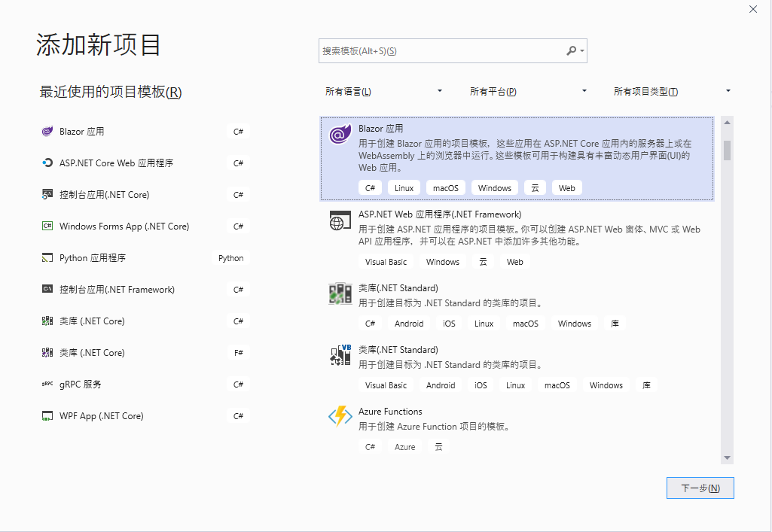Click the Azure Functions lightning icon
This screenshot has width=772, height=532.
(x=340, y=417)
